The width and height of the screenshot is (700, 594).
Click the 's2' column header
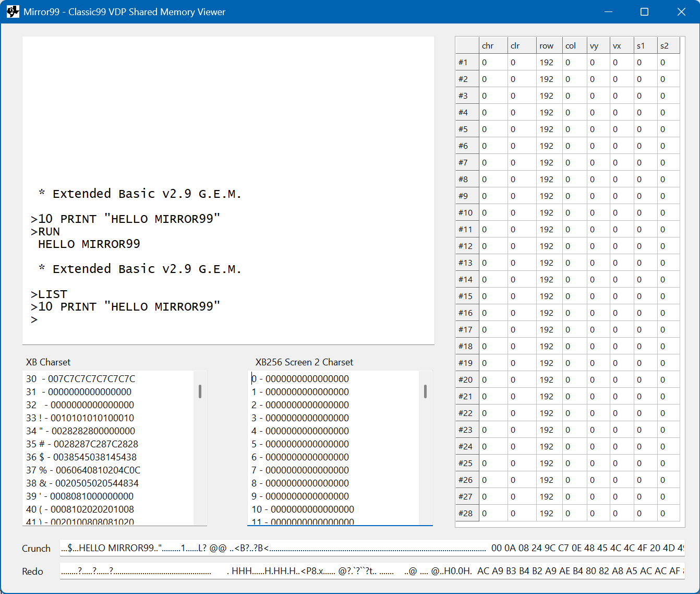(x=669, y=45)
